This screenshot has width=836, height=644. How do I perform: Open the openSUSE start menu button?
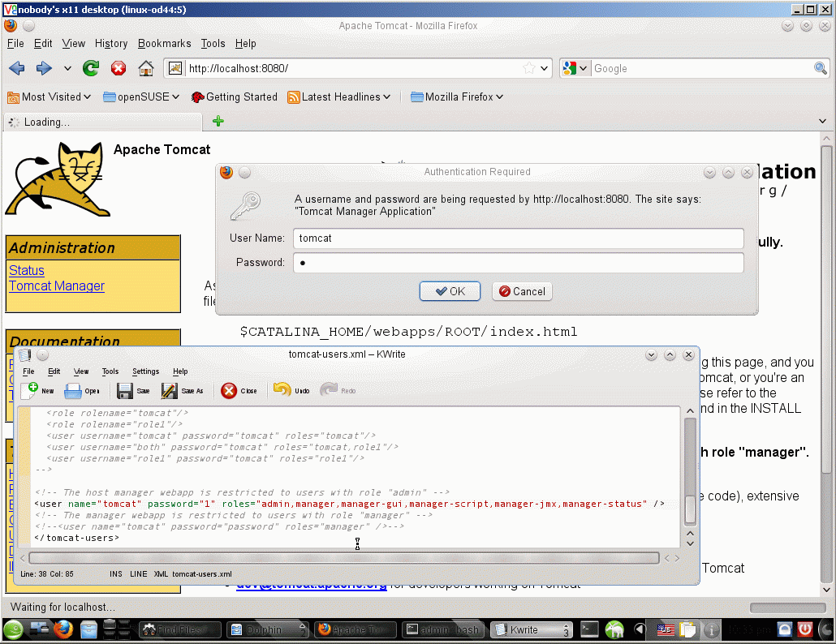point(13,629)
